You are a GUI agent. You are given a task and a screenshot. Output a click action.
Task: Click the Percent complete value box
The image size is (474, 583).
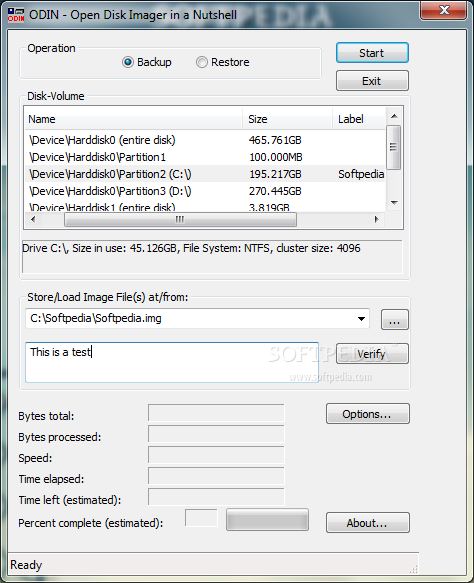201,518
